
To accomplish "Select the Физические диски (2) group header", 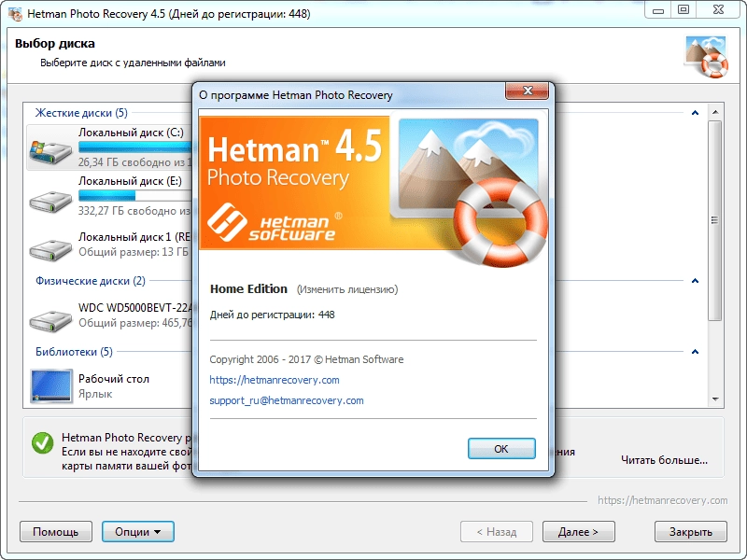I will click(91, 281).
